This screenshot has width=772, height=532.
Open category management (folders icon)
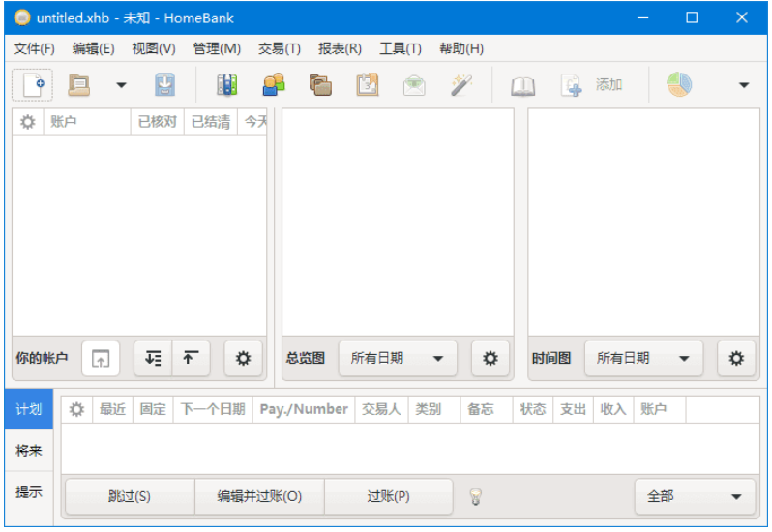(320, 85)
